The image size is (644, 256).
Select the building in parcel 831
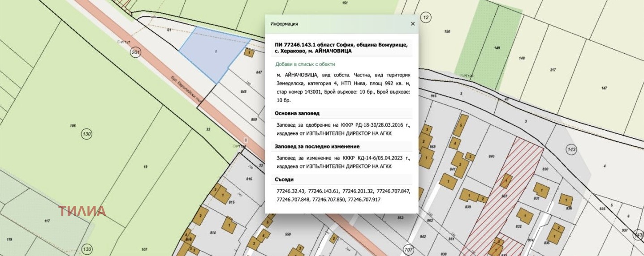pyautogui.click(x=540, y=190)
